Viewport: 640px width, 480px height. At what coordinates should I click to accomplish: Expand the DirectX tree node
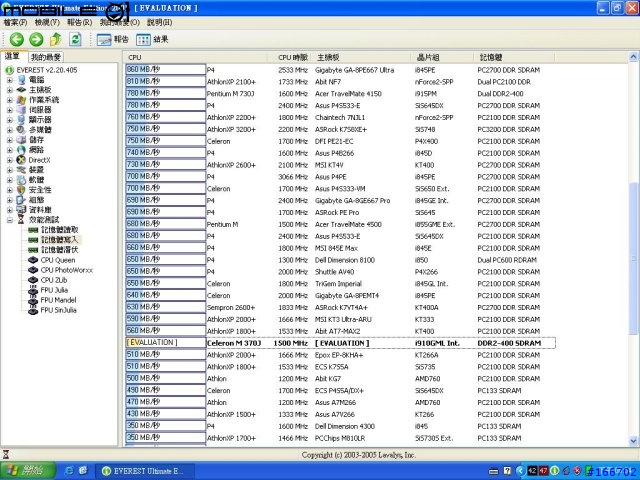9,160
